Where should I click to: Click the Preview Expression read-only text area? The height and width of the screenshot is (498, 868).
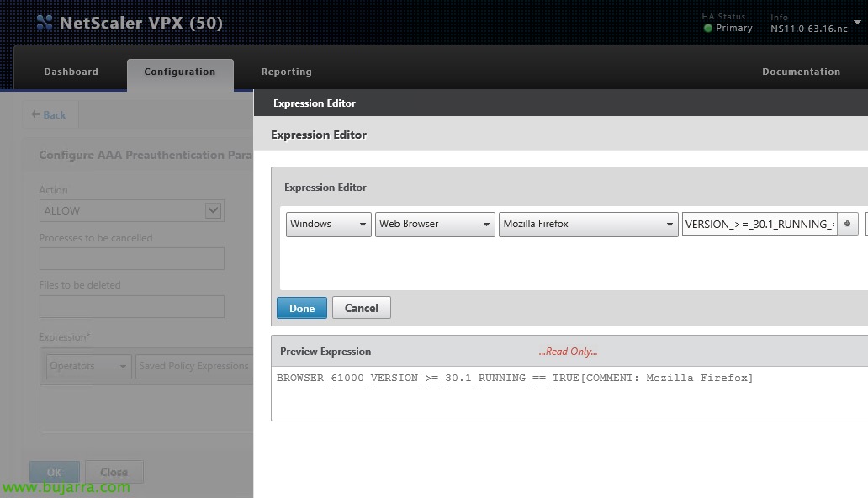[x=569, y=394]
